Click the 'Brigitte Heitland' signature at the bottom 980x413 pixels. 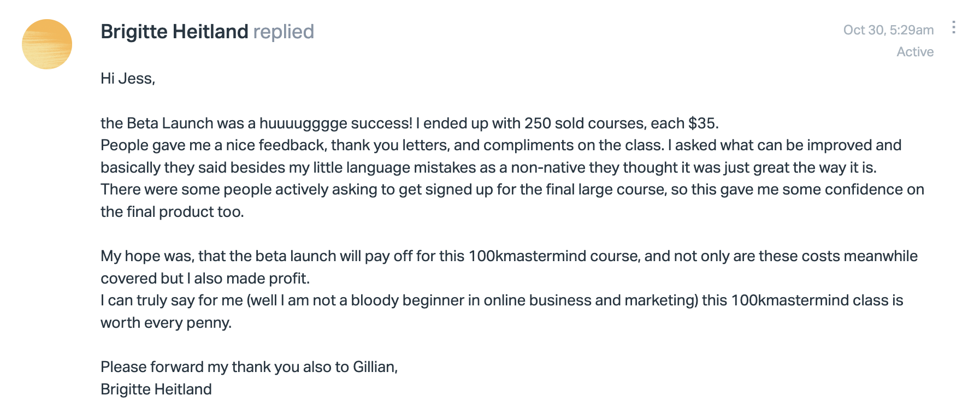pos(156,390)
